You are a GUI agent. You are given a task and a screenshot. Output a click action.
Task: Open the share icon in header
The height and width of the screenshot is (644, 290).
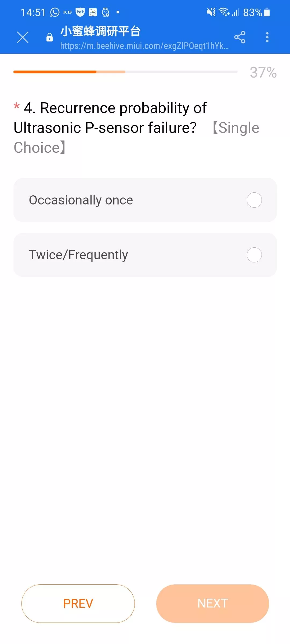coord(240,37)
